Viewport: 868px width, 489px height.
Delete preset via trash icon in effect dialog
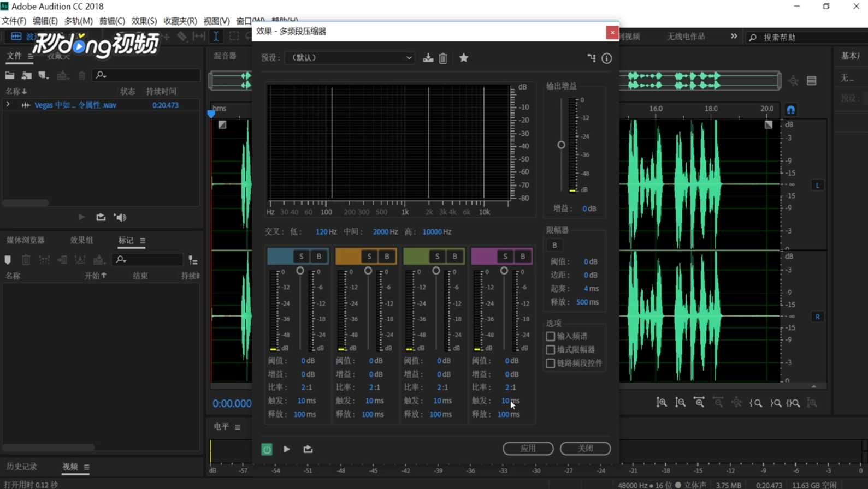(443, 58)
